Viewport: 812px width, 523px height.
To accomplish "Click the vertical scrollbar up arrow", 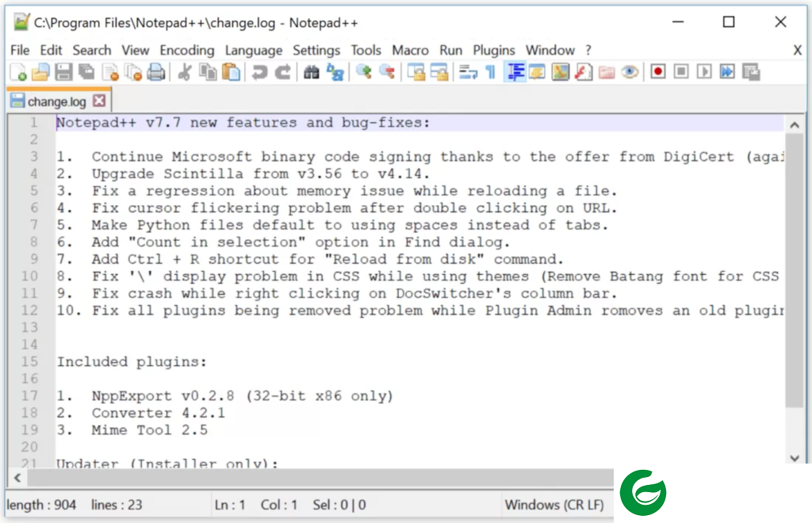I will (x=795, y=124).
